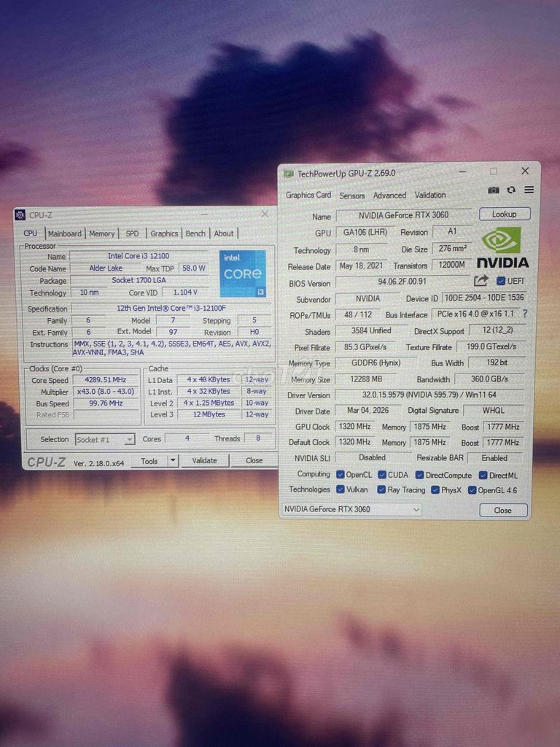Image resolution: width=560 pixels, height=747 pixels.
Task: Switch to the Bench tab in CPU-Z
Action: tap(195, 233)
